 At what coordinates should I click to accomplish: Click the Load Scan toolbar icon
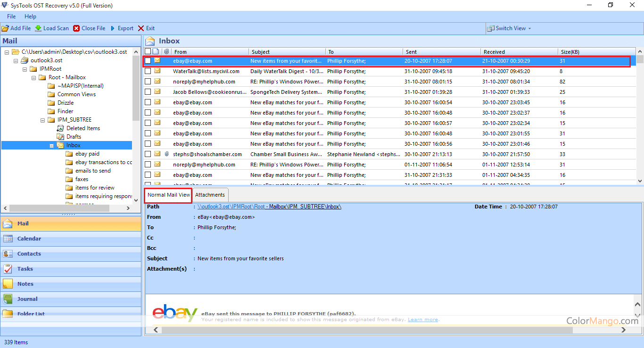click(x=38, y=28)
